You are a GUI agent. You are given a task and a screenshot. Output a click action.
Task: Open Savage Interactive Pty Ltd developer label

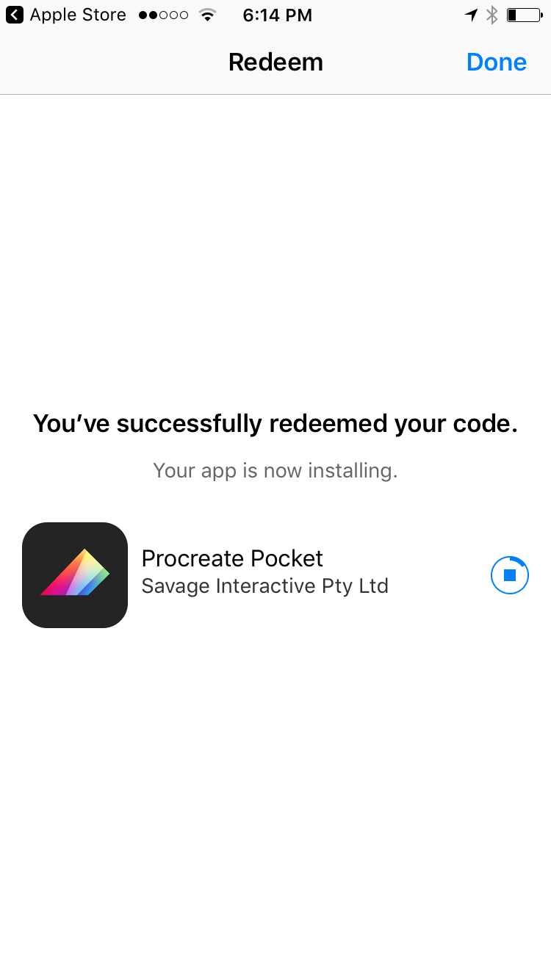coord(264,586)
